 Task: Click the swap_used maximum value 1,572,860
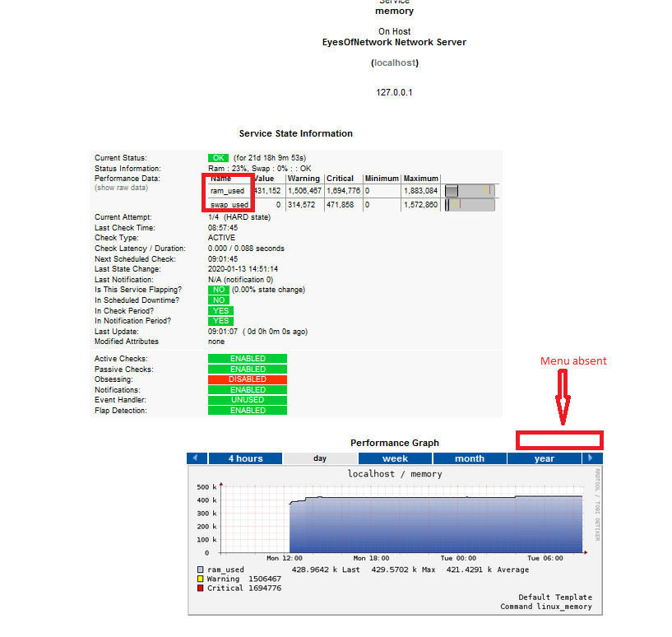[420, 205]
